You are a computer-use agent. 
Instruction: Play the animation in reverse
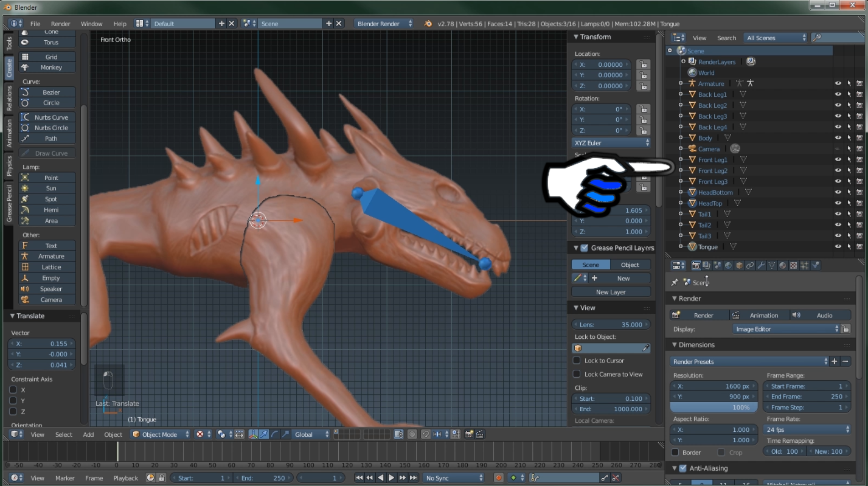tap(380, 478)
